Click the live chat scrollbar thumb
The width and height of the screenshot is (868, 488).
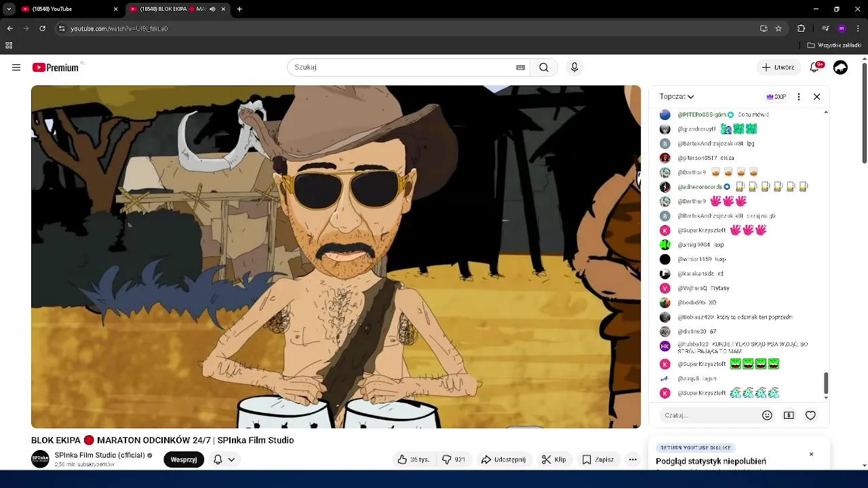pyautogui.click(x=825, y=382)
